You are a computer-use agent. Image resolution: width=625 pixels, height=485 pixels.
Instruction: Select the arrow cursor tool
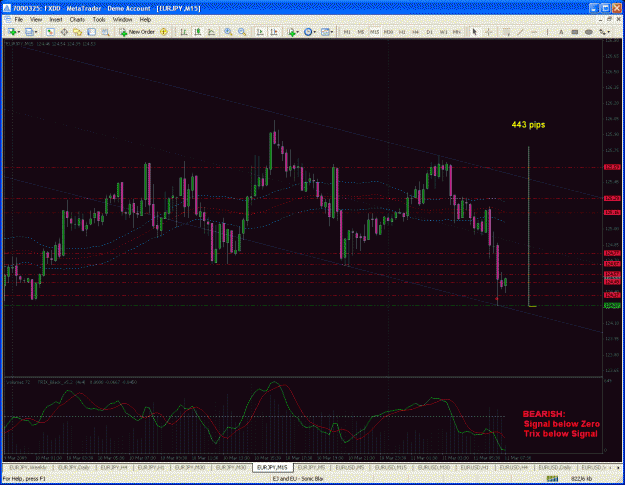(x=474, y=32)
